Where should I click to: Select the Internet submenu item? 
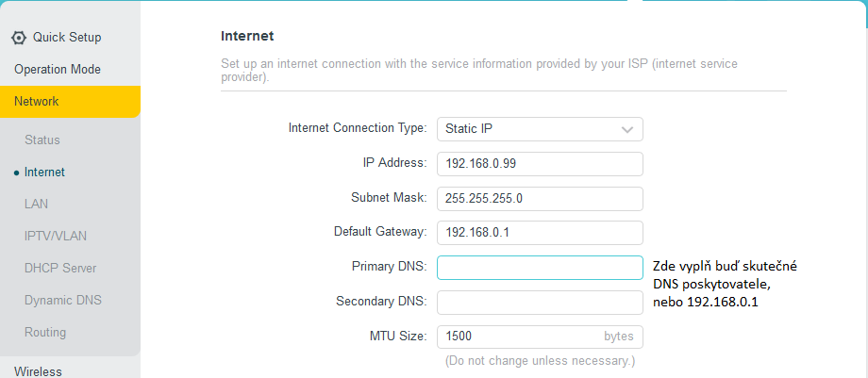tap(45, 173)
